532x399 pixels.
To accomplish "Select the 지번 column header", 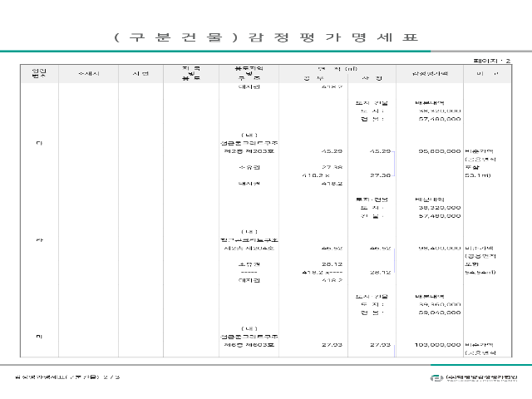I will pyautogui.click(x=140, y=75).
